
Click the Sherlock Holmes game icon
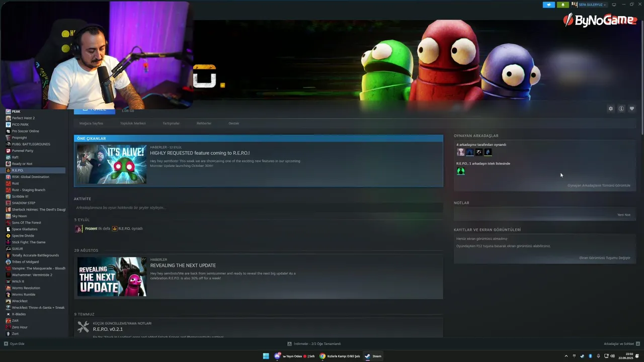pyautogui.click(x=8, y=210)
